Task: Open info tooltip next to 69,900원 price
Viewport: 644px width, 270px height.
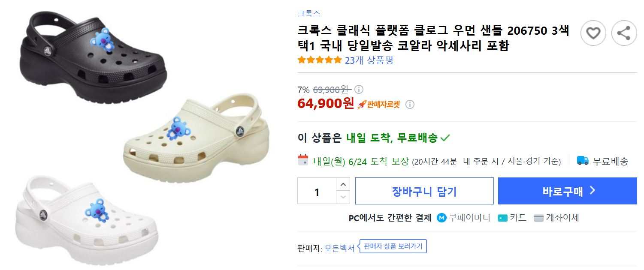Action: point(359,89)
